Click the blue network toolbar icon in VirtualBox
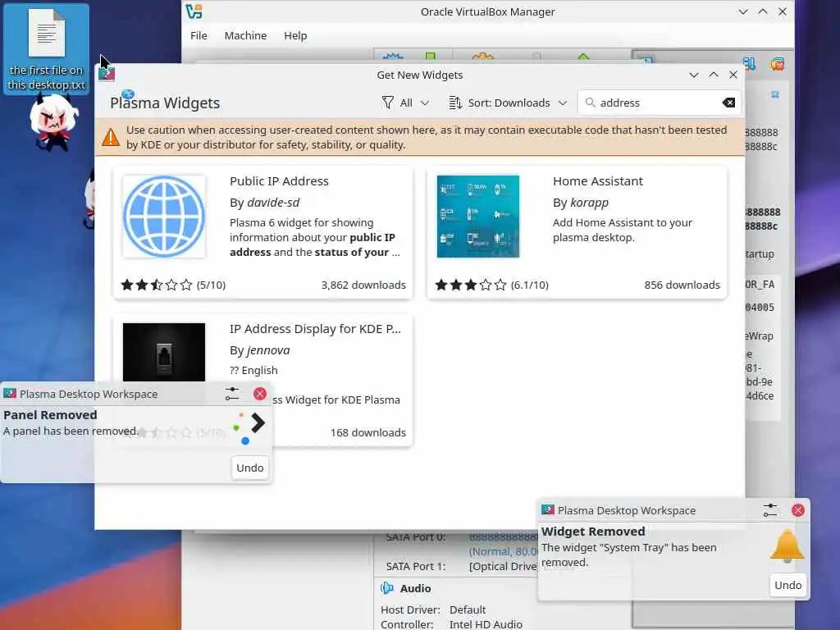 750,64
